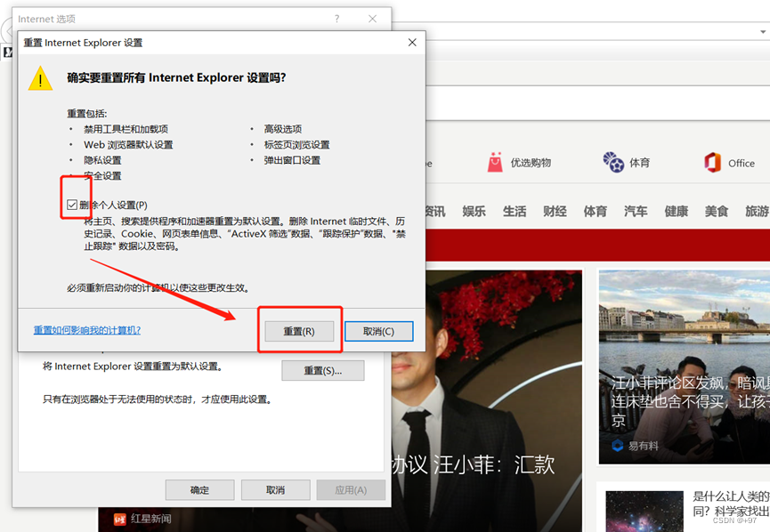Open the 优选购物 shopping bag icon
The width and height of the screenshot is (770, 532).
(495, 162)
